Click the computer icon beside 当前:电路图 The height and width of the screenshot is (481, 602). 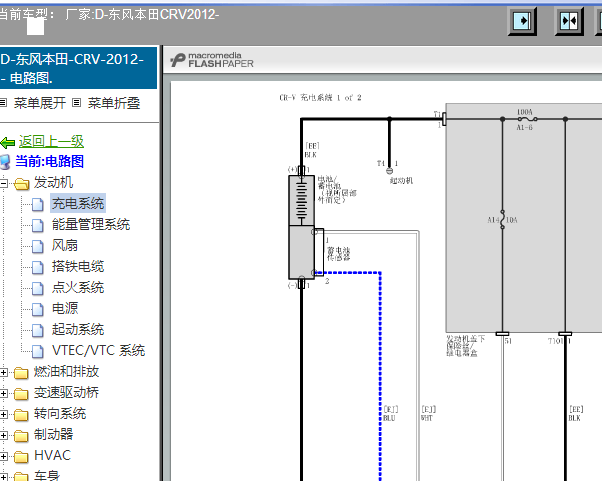[5, 162]
